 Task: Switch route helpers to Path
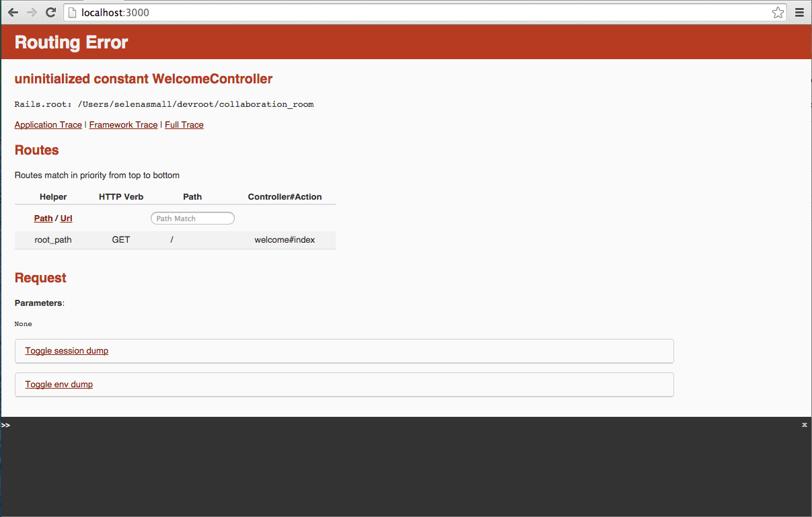coord(43,218)
